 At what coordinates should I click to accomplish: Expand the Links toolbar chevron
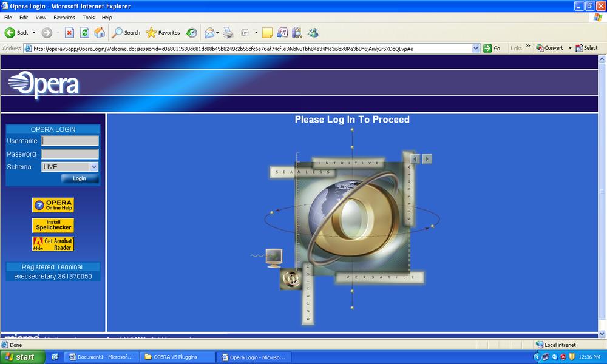528,46
